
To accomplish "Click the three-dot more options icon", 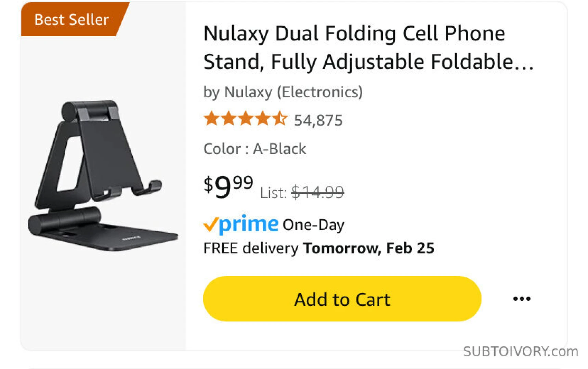I will pyautogui.click(x=521, y=299).
